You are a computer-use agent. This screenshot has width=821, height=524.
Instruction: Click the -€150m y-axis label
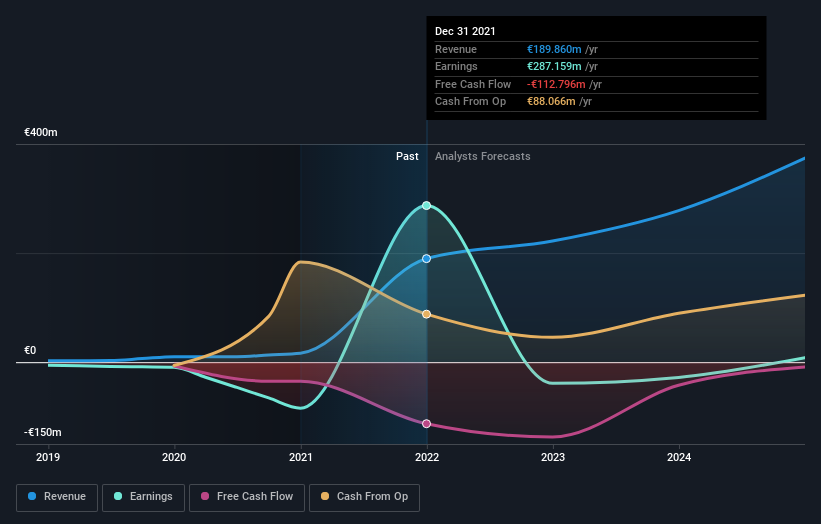[43, 432]
